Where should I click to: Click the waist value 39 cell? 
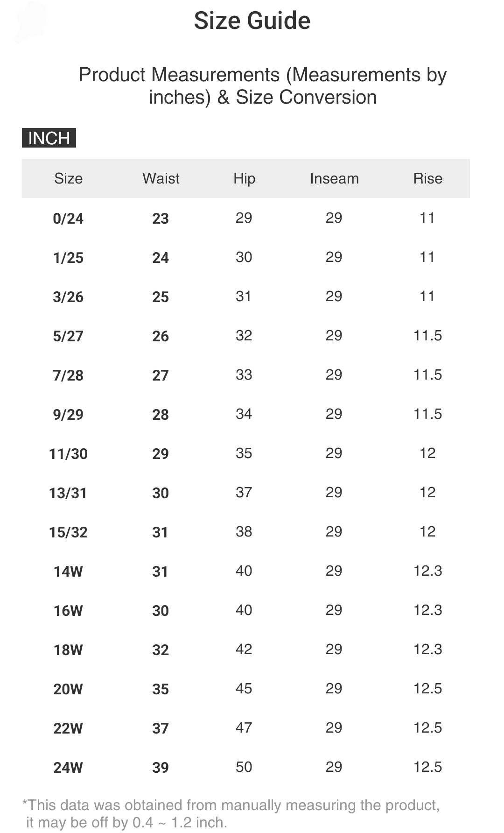(x=161, y=768)
